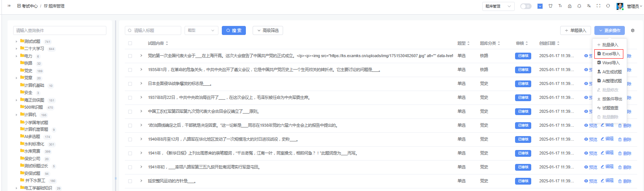Click 编辑 for the 《新华日报》 question
Image resolution: width=644 pixels, height=191 pixels.
tap(607, 153)
